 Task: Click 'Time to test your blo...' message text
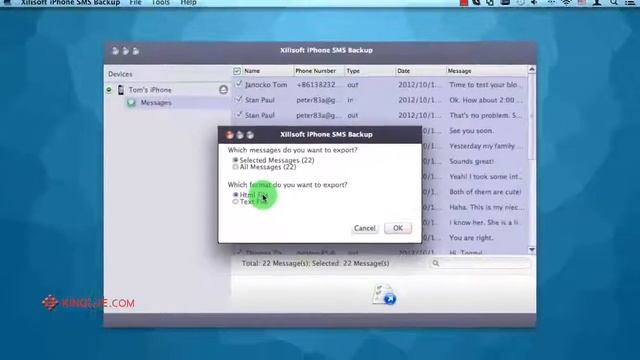click(x=483, y=84)
